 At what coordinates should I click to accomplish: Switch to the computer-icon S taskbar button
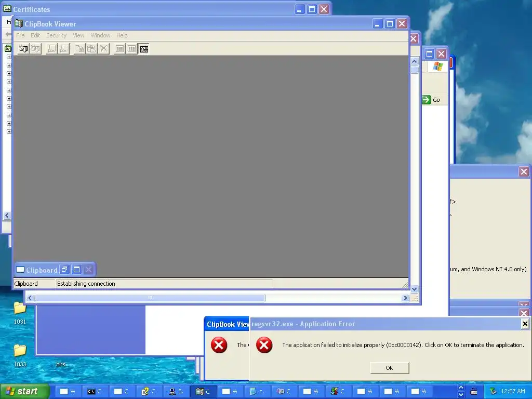point(176,391)
